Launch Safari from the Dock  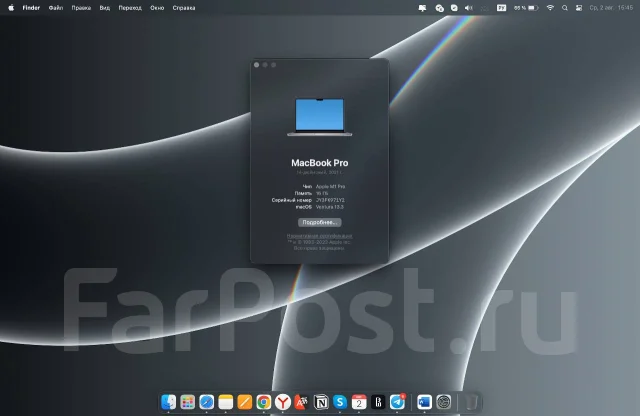(x=207, y=402)
